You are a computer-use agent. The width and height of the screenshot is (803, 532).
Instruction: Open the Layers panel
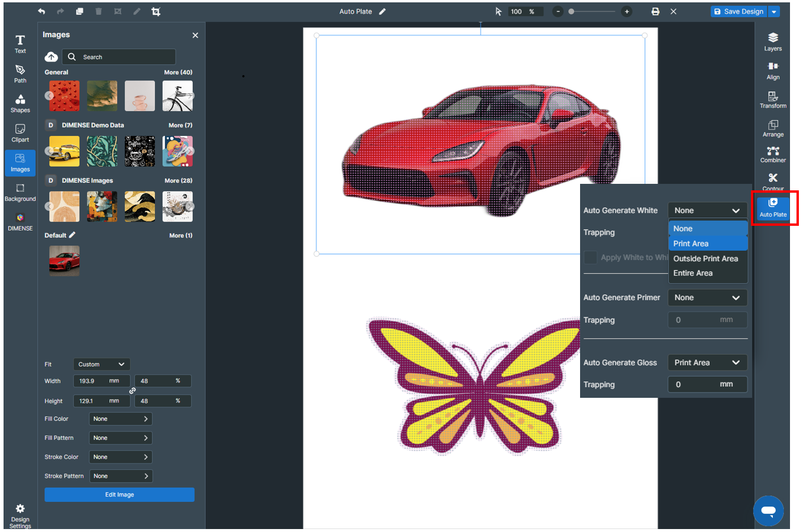pos(772,41)
